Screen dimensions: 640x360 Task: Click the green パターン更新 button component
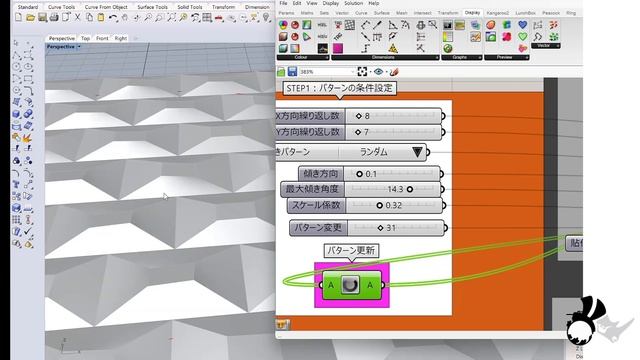(x=351, y=285)
